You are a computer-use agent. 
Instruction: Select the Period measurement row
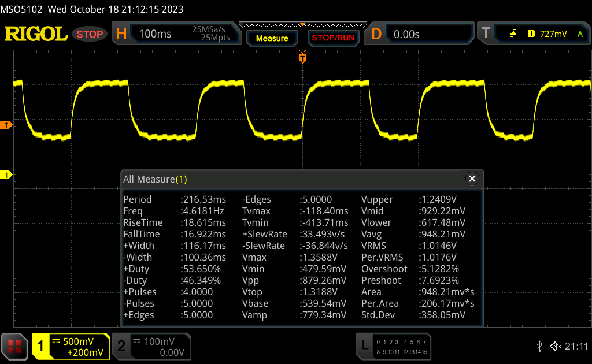click(x=175, y=199)
